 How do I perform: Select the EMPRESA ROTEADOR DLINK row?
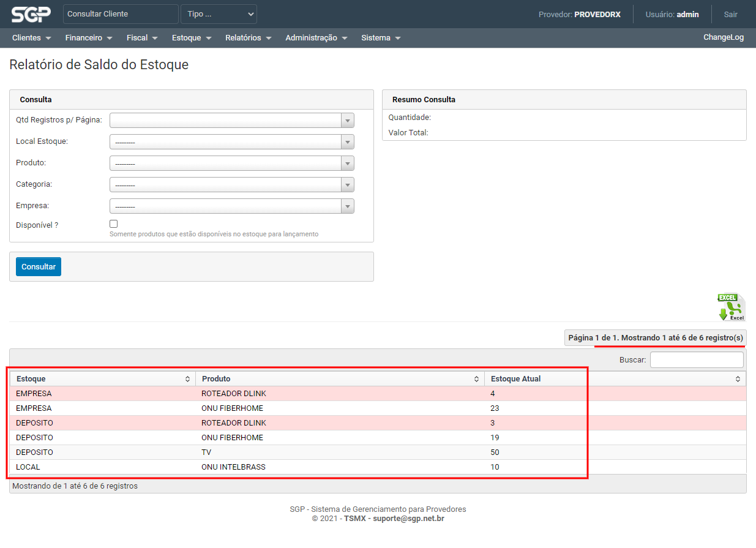click(378, 393)
